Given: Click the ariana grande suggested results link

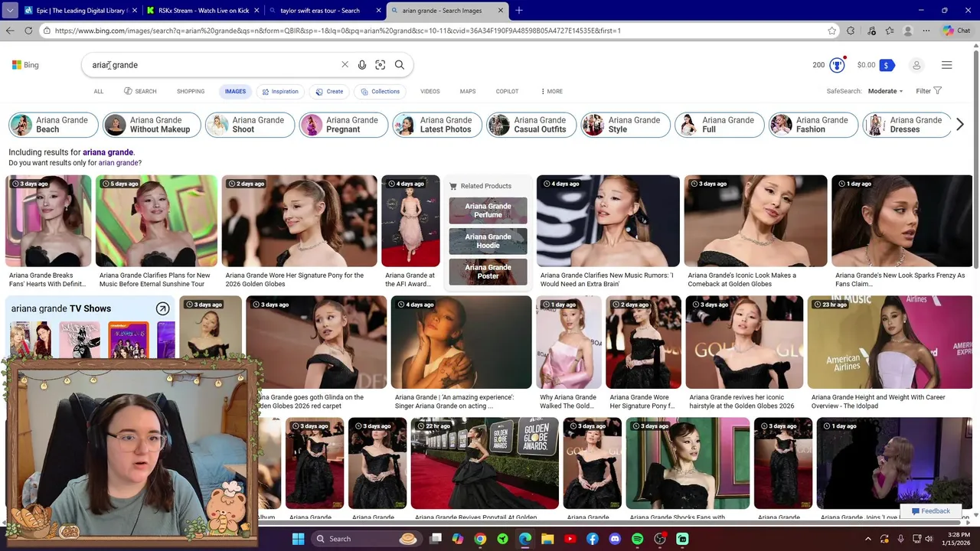Looking at the screenshot, I should tap(108, 152).
